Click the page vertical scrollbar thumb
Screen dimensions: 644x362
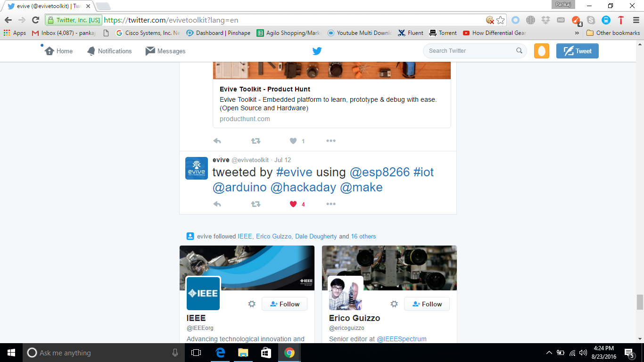pos(640,302)
